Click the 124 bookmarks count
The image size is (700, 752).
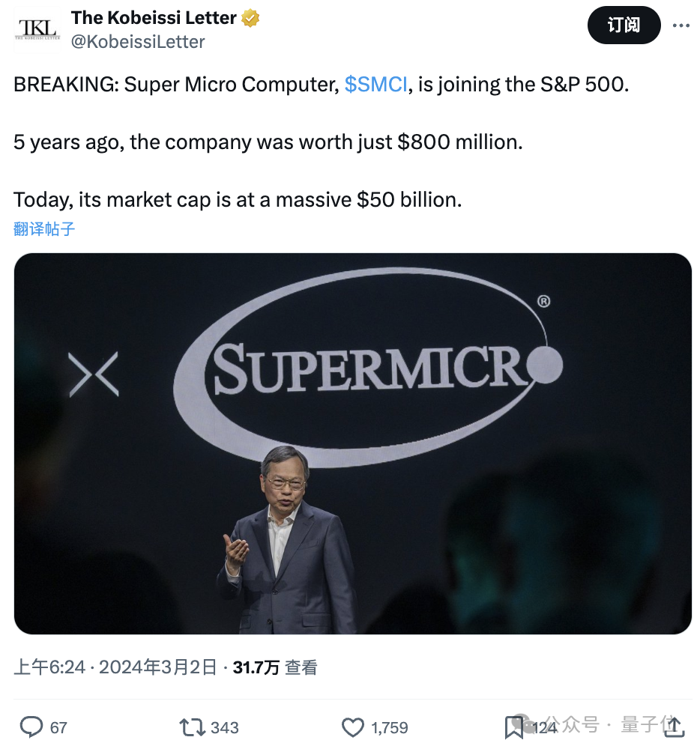coord(545,727)
